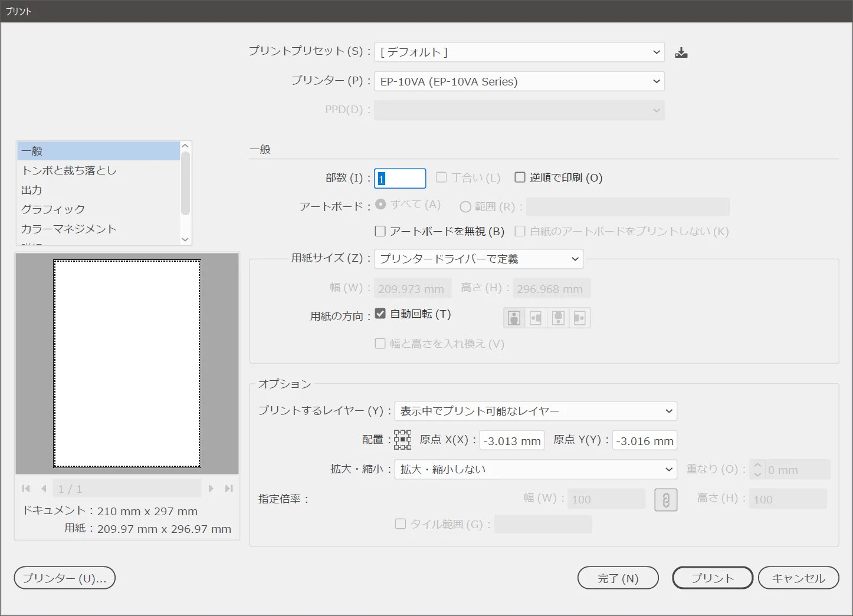Go to next page preview arrow
853x616 pixels.
(211, 489)
